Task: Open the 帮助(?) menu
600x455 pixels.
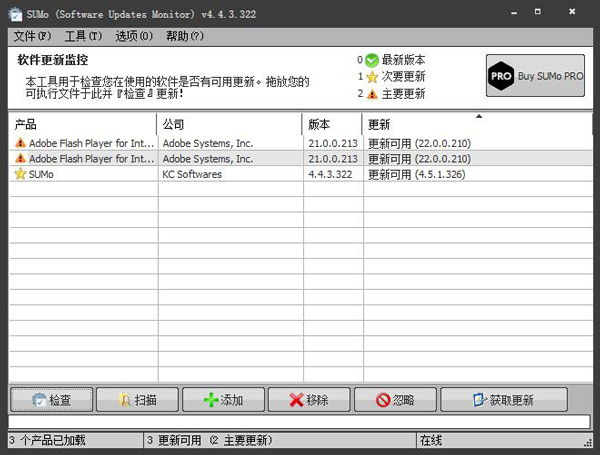Action: click(x=184, y=36)
